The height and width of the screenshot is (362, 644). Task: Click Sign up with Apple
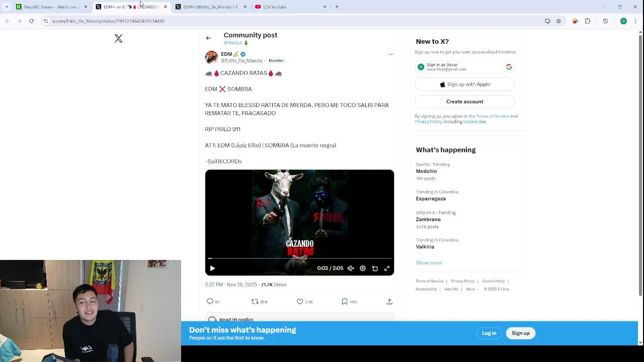[464, 84]
